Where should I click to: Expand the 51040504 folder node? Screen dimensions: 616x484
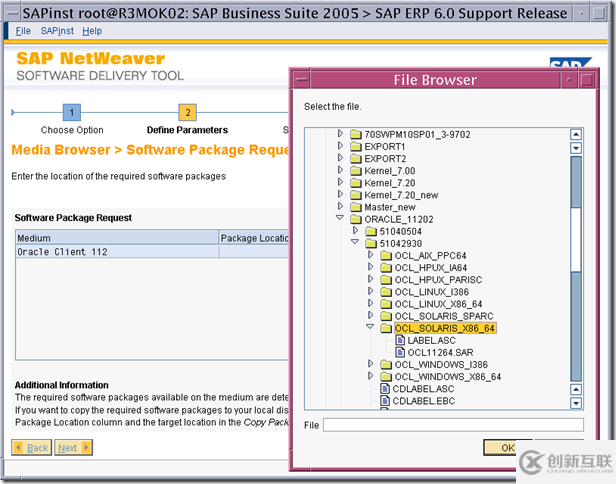356,231
